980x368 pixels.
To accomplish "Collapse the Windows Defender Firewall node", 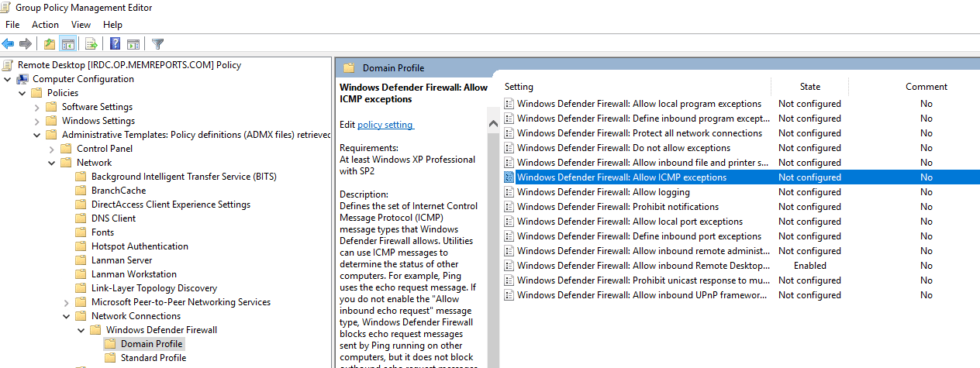I will [81, 330].
